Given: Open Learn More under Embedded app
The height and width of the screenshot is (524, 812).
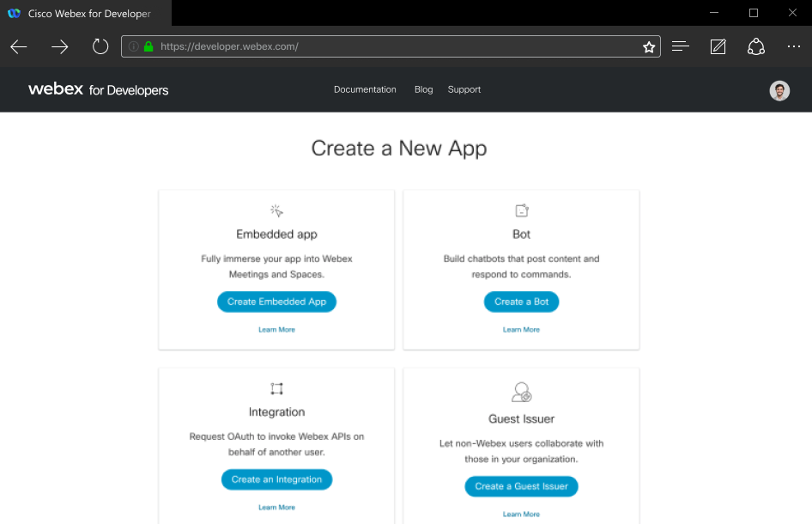Looking at the screenshot, I should [276, 330].
